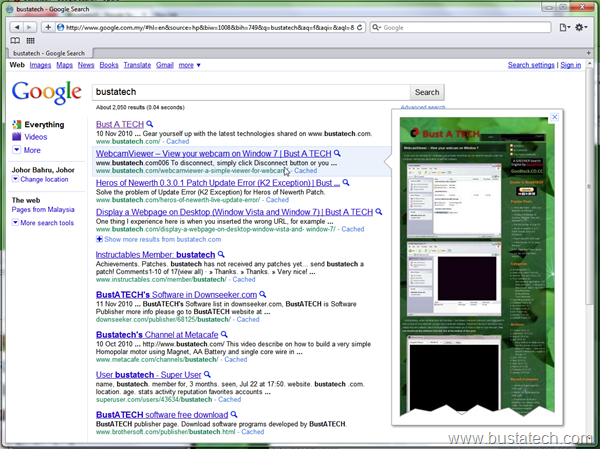This screenshot has height=449, width=600.
Task: Open the settings gear menu
Action: tap(581, 27)
